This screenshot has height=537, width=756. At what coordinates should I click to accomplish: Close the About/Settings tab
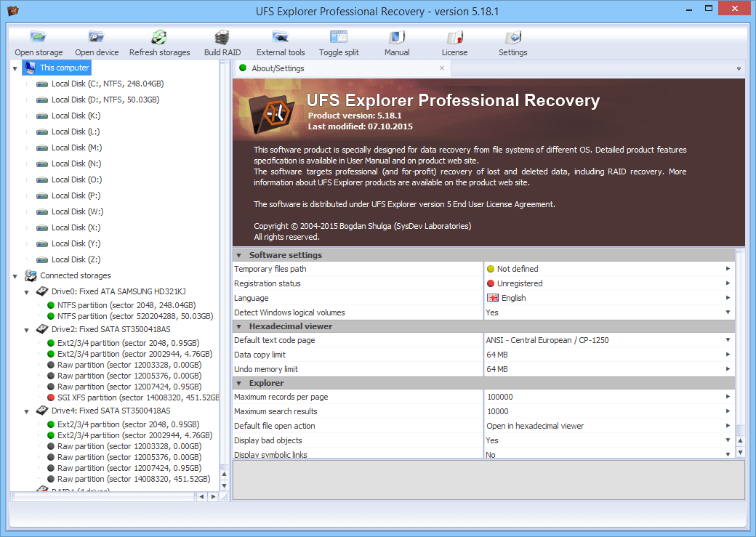click(x=442, y=68)
